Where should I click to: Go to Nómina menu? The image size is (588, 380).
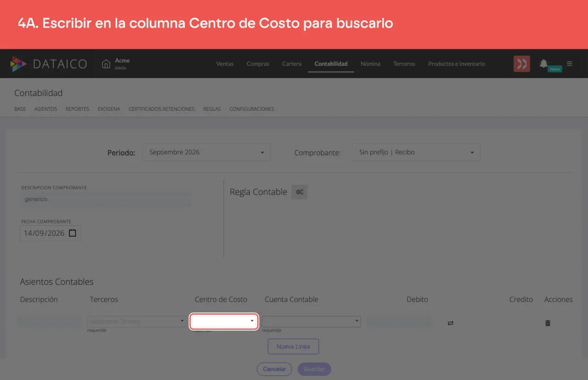pyautogui.click(x=370, y=64)
